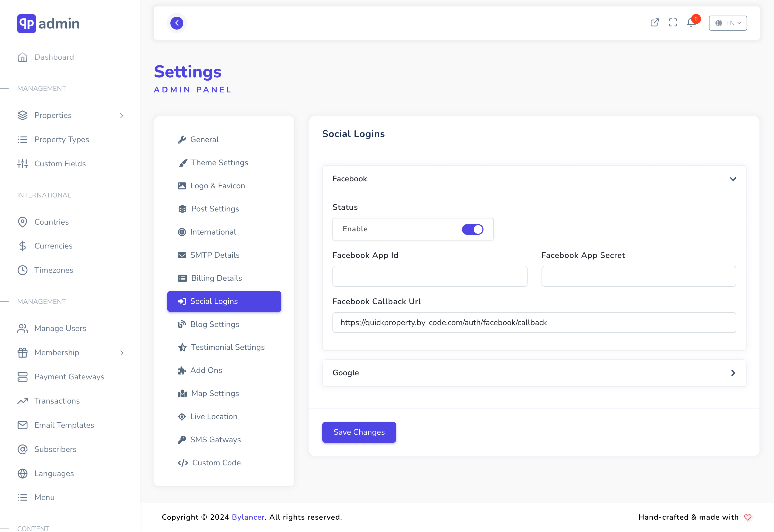Follow the Bylancer footer link
The width and height of the screenshot is (774, 532).
tap(248, 517)
